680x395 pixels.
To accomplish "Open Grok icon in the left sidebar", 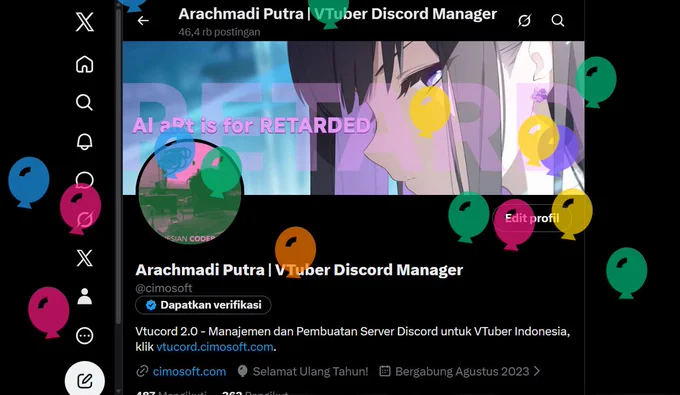I will click(x=85, y=219).
